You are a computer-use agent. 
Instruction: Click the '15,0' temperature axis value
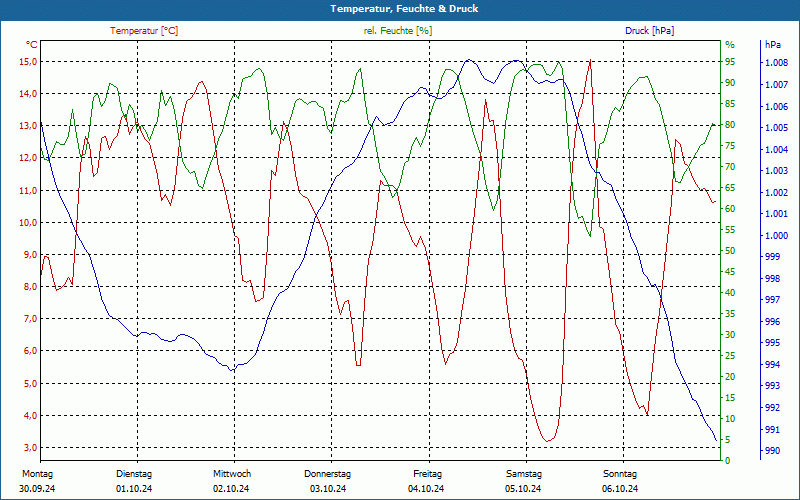[x=28, y=62]
